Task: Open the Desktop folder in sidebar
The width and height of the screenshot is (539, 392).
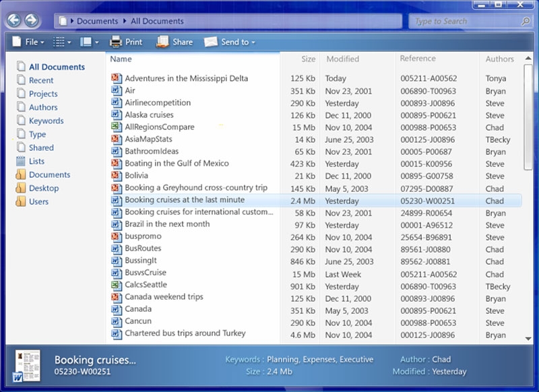Action: point(43,188)
